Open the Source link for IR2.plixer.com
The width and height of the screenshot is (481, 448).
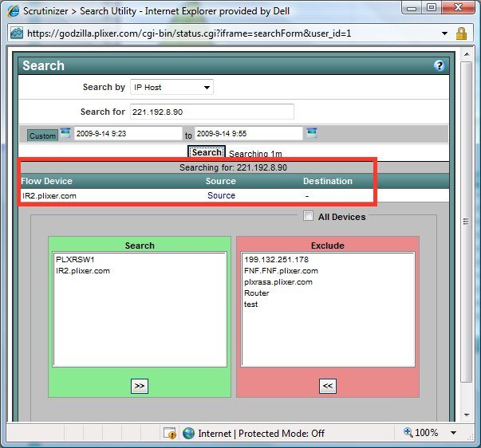pyautogui.click(x=221, y=195)
